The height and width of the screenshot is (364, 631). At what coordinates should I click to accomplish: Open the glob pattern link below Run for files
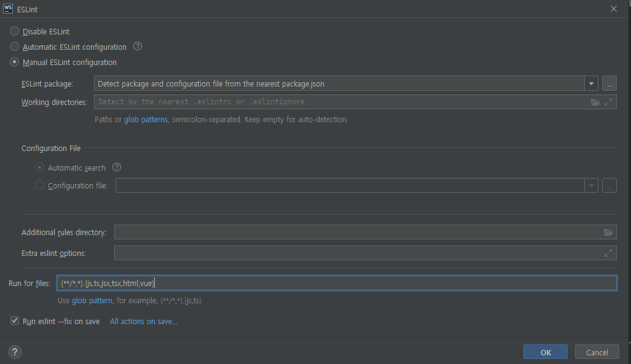92,300
